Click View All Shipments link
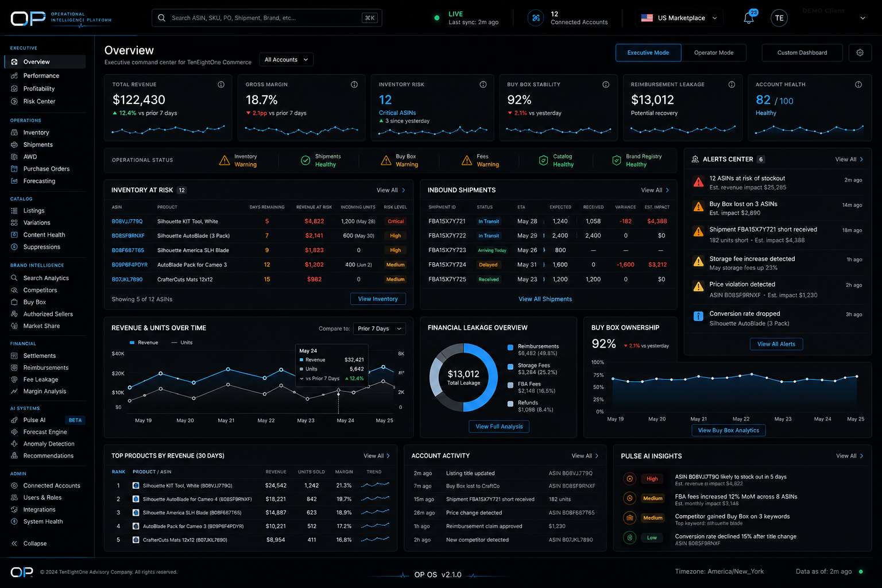Viewport: 882px width, 588px height. [x=545, y=299]
